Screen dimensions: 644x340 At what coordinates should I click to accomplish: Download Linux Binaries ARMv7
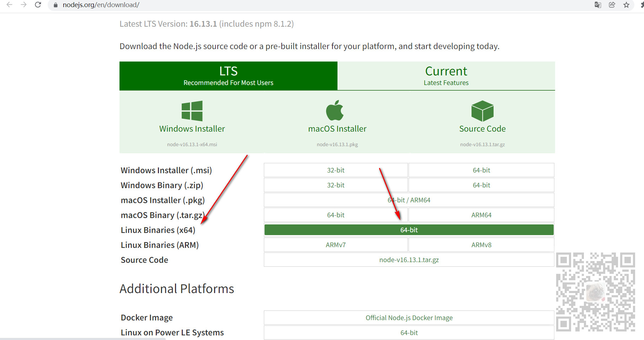coord(336,245)
